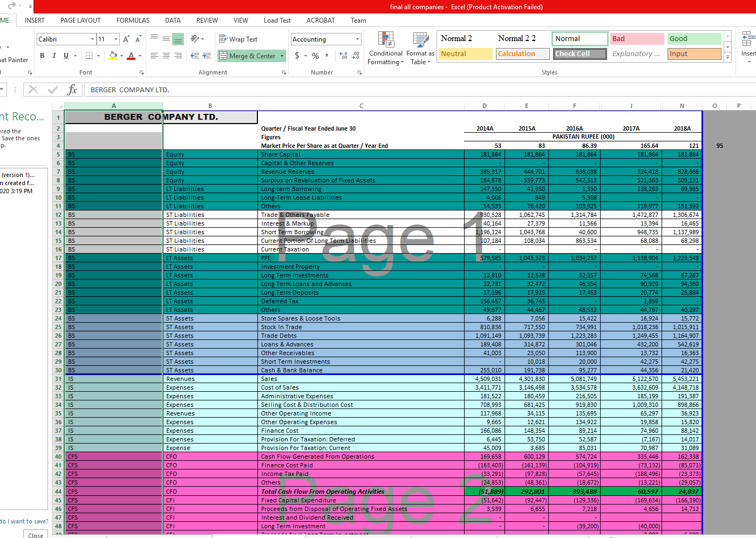This screenshot has height=538, width=756.
Task: Click the Insert Function fx icon
Action: tap(72, 90)
